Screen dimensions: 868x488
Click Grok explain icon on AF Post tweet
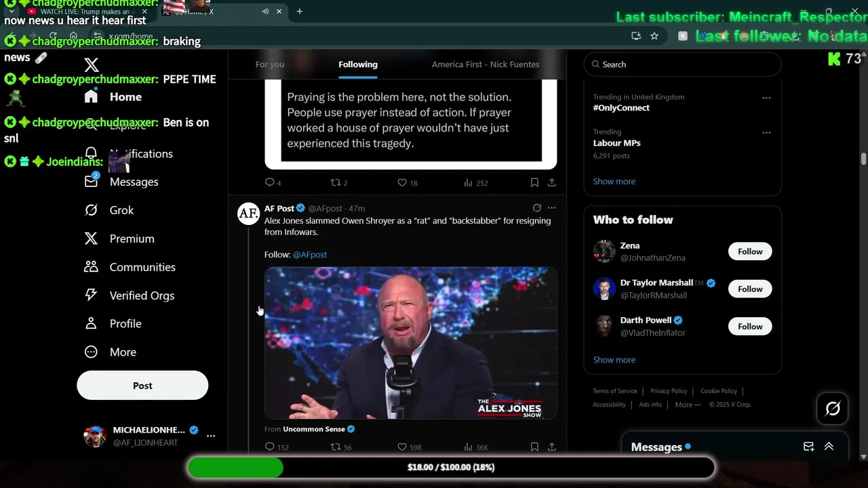tap(537, 208)
